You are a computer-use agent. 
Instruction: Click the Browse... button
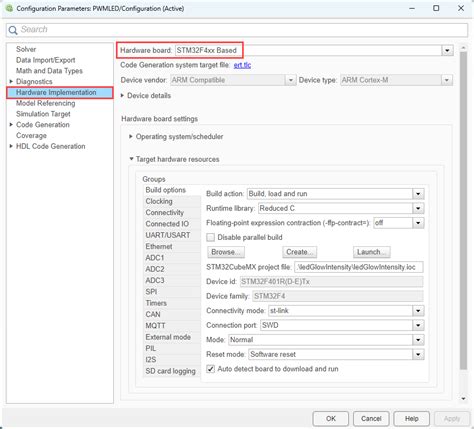226,252
